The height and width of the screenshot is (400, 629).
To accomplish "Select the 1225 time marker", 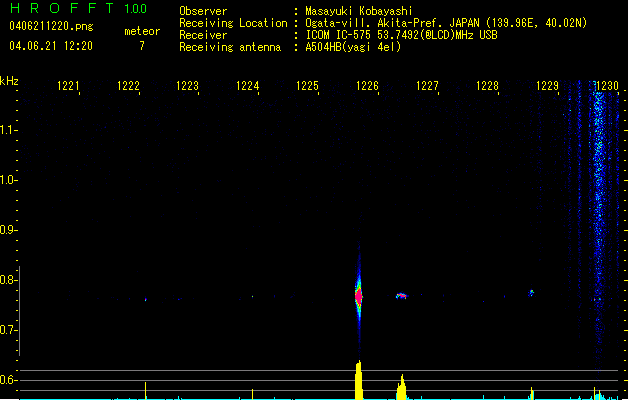I will point(308,87).
